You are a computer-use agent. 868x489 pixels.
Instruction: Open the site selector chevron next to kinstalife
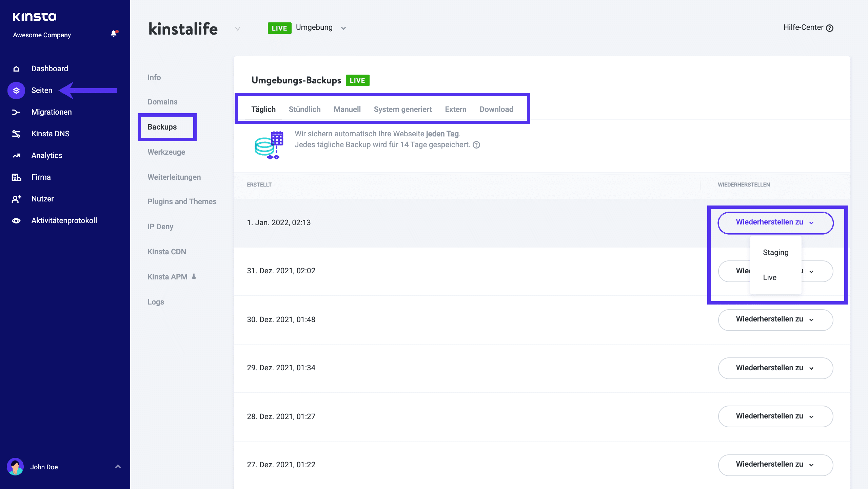pos(237,29)
